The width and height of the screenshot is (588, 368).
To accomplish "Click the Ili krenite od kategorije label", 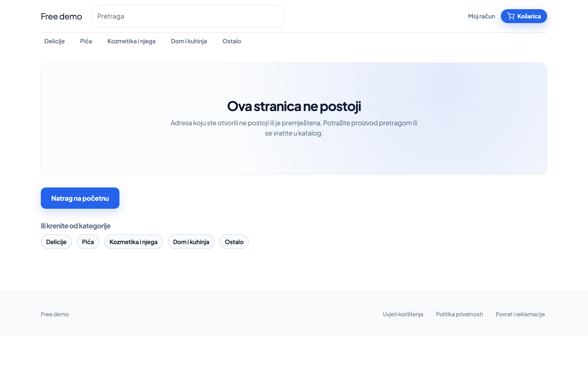I will tap(76, 226).
